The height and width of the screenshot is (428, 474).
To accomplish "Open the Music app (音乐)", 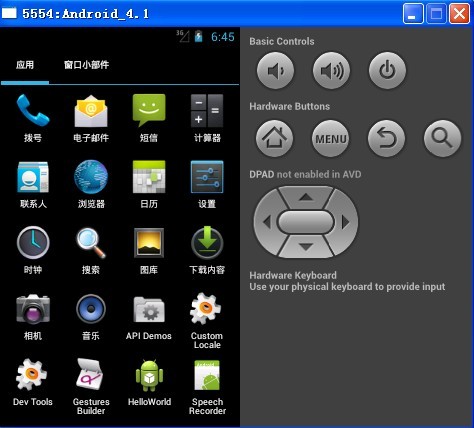I will click(91, 317).
